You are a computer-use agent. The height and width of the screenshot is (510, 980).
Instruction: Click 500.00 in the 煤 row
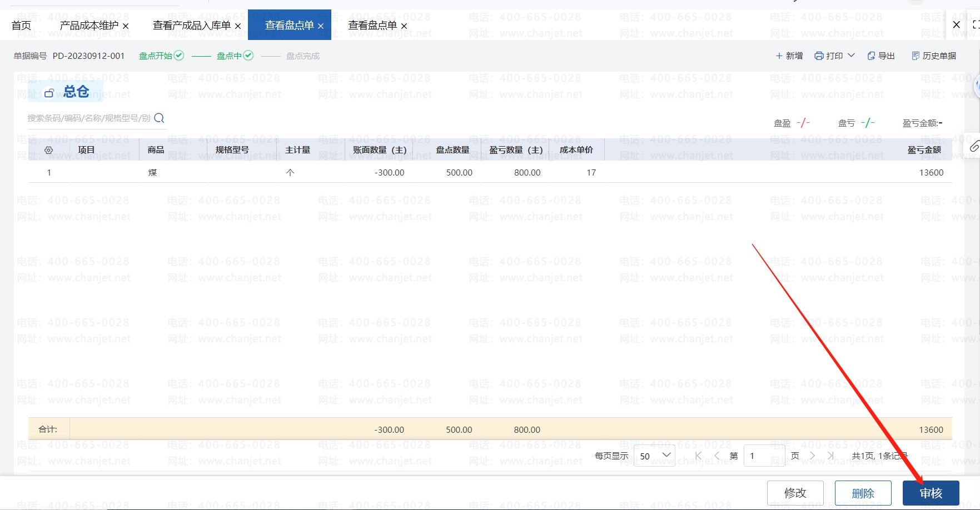tap(459, 173)
